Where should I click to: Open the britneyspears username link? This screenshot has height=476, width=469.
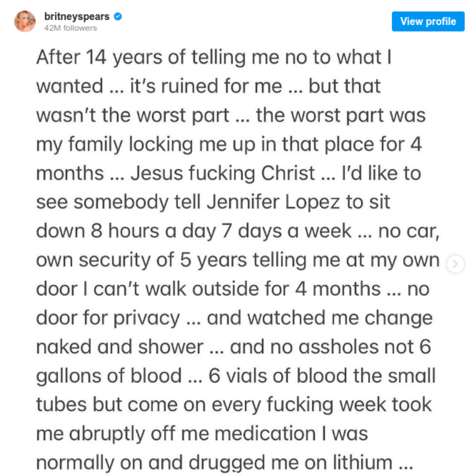[x=76, y=17]
